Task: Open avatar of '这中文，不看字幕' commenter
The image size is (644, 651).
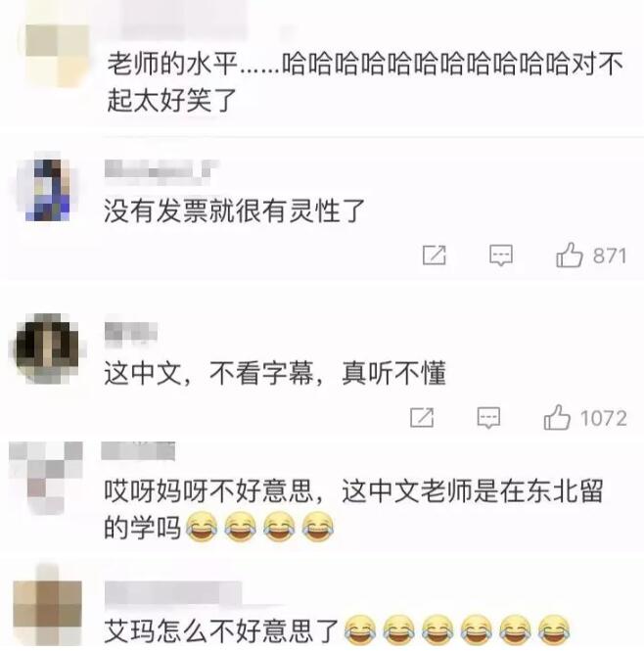Action: (47, 348)
